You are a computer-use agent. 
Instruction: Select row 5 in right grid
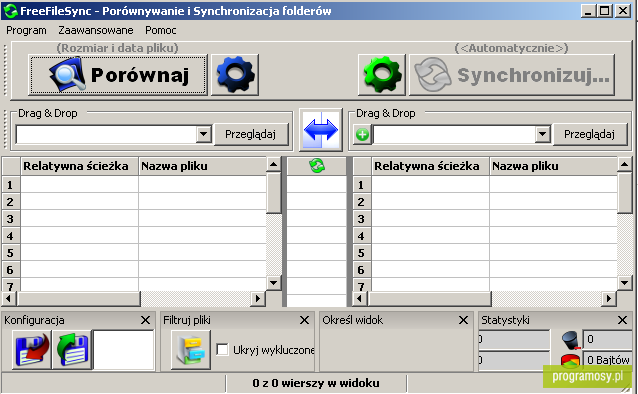[362, 253]
